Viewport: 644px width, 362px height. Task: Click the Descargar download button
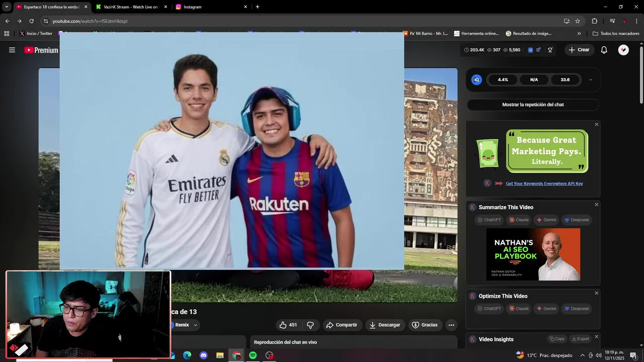pos(385,325)
